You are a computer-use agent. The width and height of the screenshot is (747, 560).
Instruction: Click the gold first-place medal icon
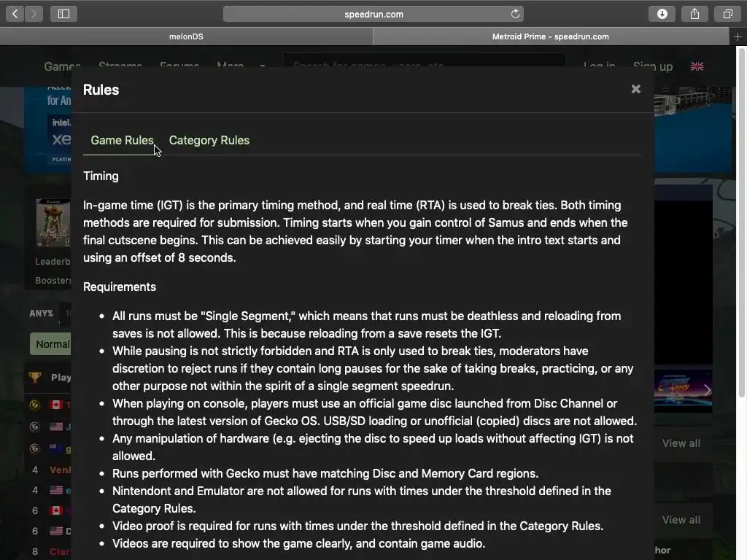click(35, 405)
